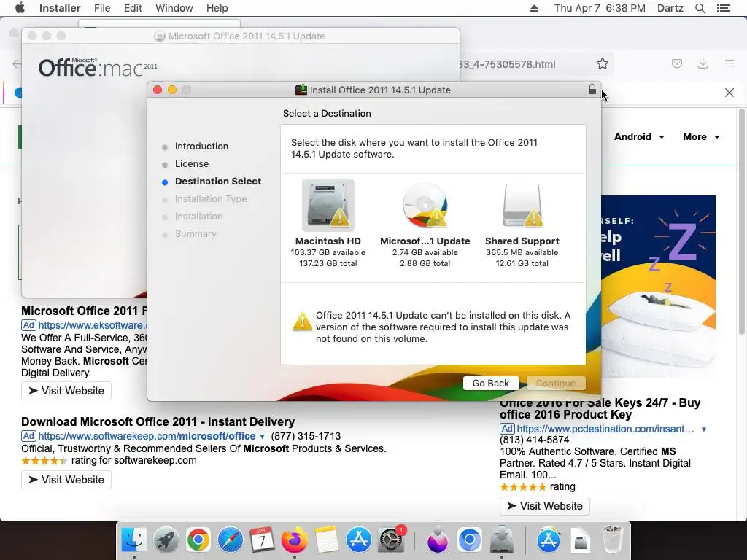Open the Applications folder in the Dock

point(549,540)
